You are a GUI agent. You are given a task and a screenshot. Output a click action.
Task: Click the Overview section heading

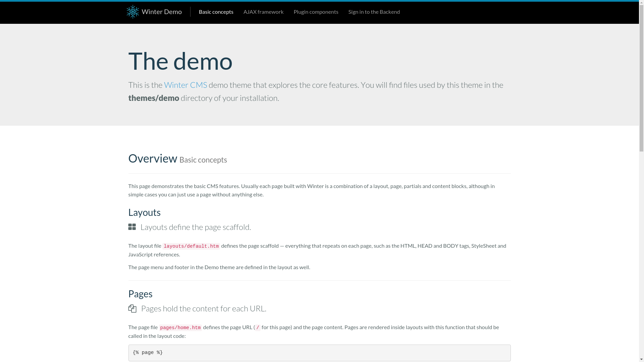153,158
